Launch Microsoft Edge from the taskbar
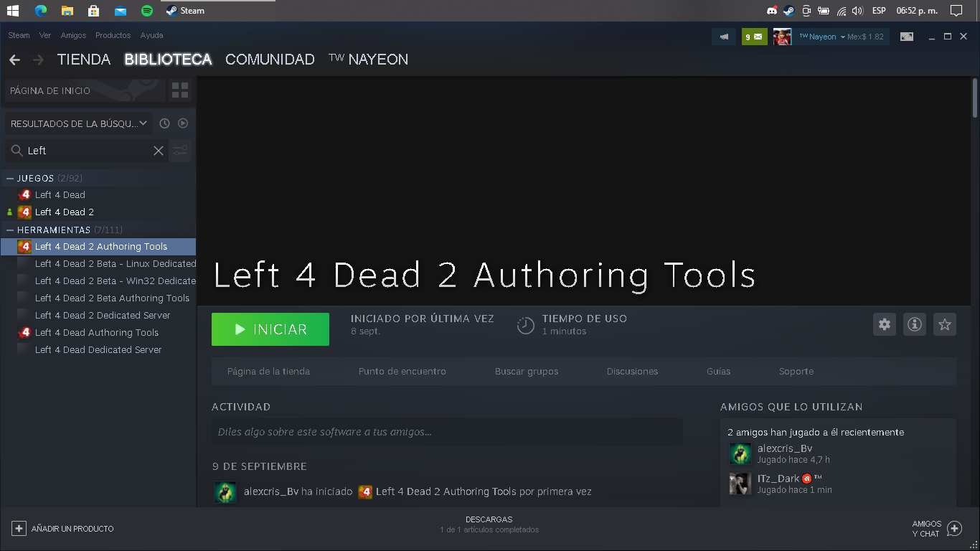This screenshot has height=551, width=980. click(x=40, y=11)
